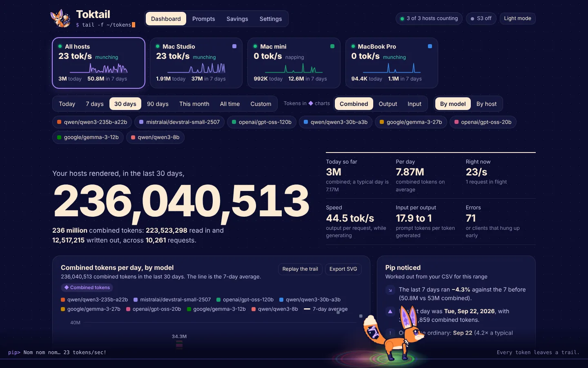Set the range to 7 days
The image size is (588, 368).
coord(95,104)
